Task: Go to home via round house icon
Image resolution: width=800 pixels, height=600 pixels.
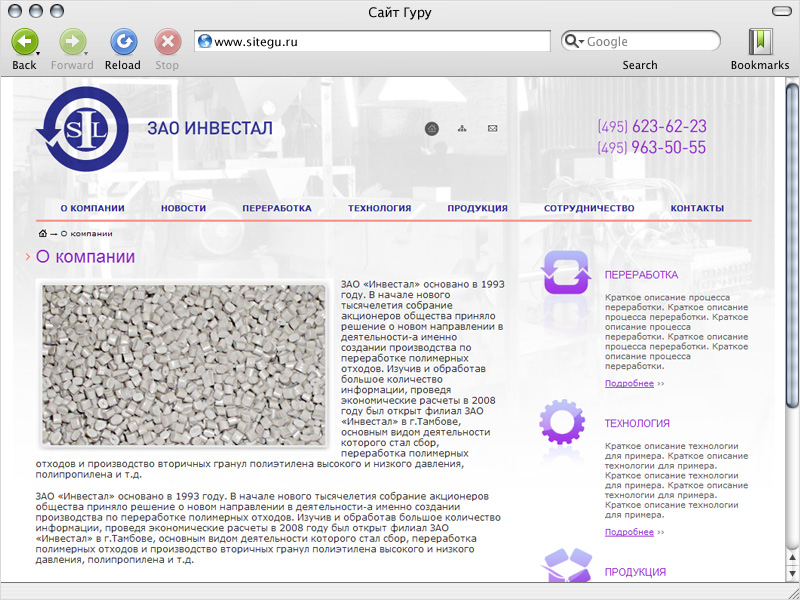Action: pyautogui.click(x=432, y=129)
